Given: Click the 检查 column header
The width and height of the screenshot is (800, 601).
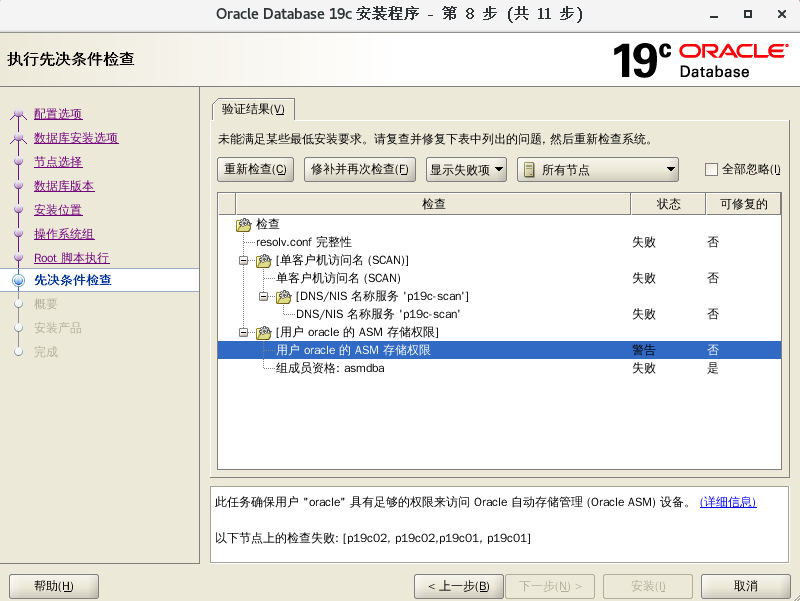Looking at the screenshot, I should point(434,204).
